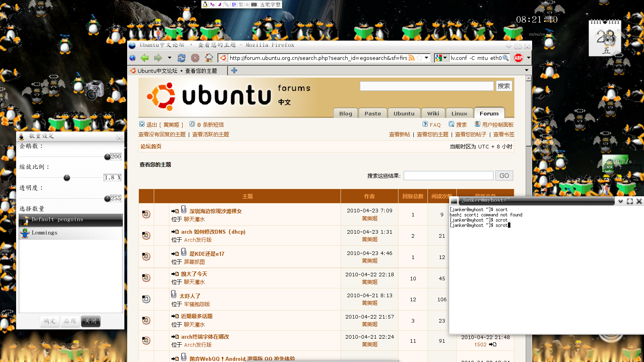
Task: Go back with the Firefox back arrow
Action: point(144,58)
